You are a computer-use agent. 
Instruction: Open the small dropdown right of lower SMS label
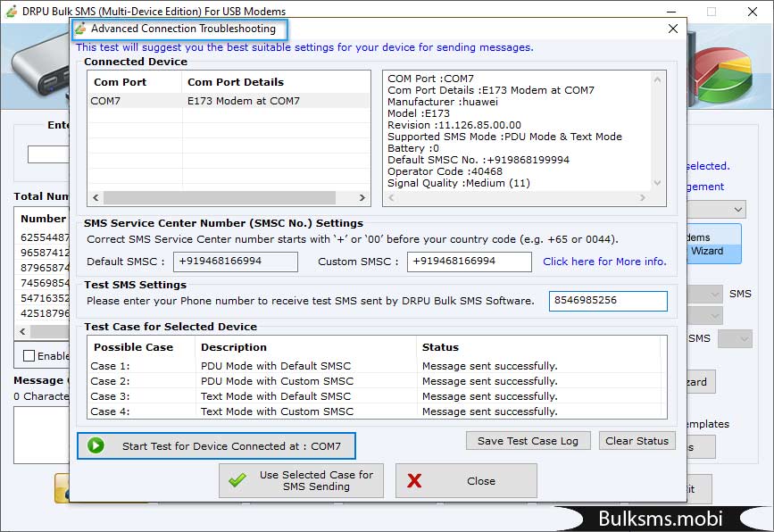coord(736,338)
